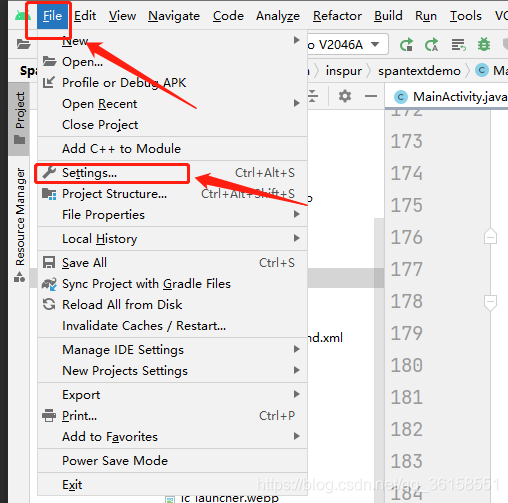
Task: Click fold end marker at line 178
Action: [490, 302]
